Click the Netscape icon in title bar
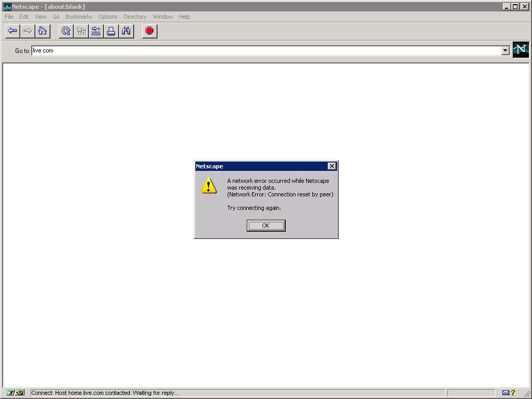The image size is (532, 399). [7, 7]
